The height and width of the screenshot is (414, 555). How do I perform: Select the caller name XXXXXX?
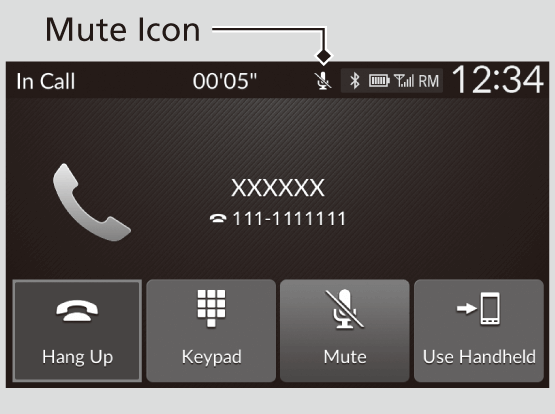point(278,188)
